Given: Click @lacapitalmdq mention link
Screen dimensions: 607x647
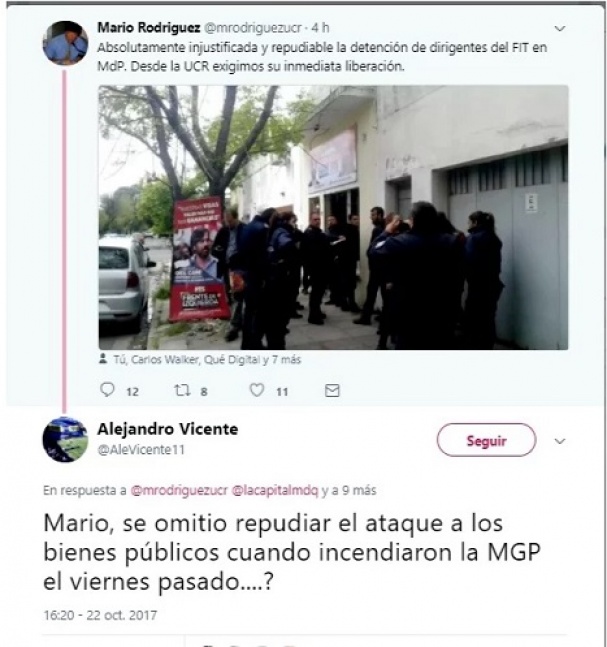Looking at the screenshot, I should pyautogui.click(x=275, y=490).
